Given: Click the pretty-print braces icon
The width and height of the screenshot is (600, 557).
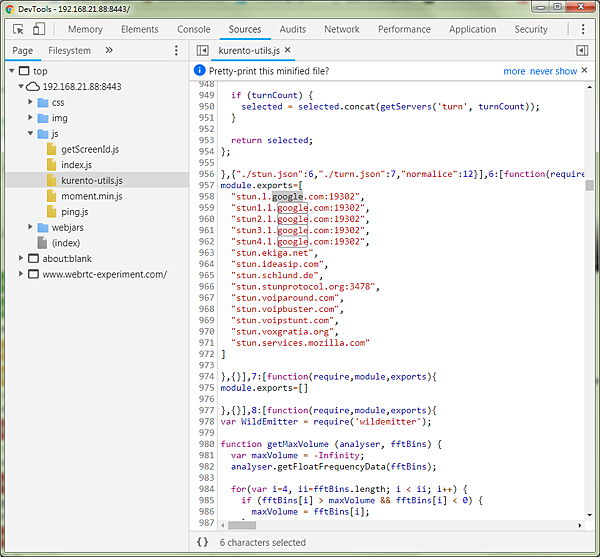Looking at the screenshot, I should [202, 542].
